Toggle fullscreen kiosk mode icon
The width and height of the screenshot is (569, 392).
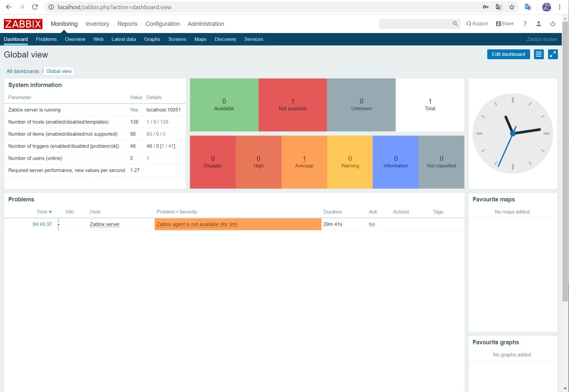click(x=553, y=54)
